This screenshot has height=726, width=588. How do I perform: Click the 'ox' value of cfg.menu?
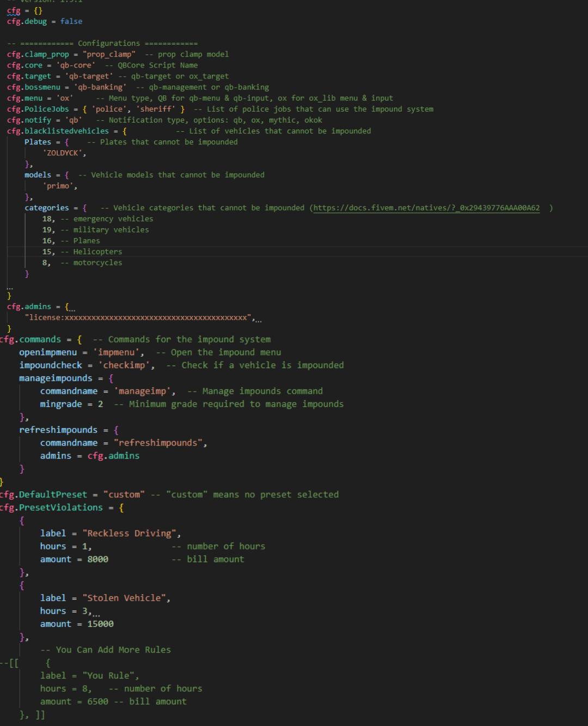point(65,98)
